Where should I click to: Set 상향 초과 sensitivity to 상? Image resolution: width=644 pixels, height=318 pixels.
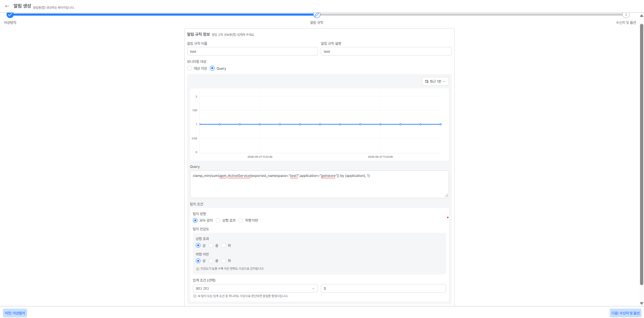point(198,245)
